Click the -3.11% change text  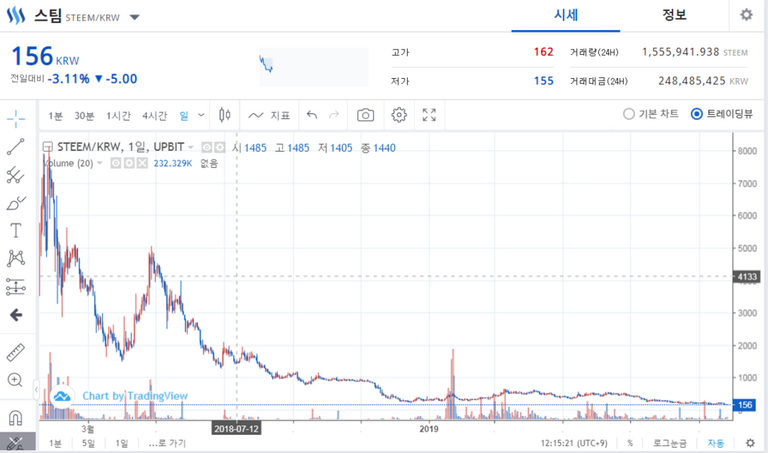(x=69, y=79)
